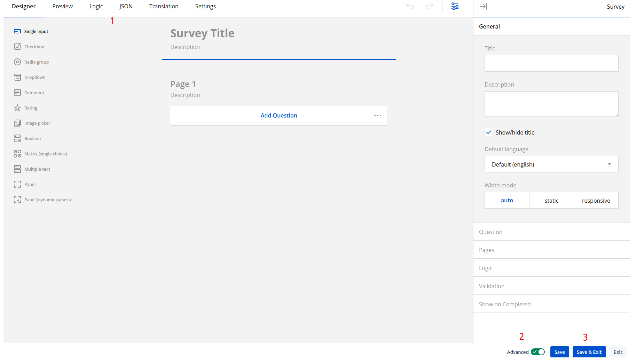
Task: Select the Rating star icon in toolbox
Action: point(17,108)
